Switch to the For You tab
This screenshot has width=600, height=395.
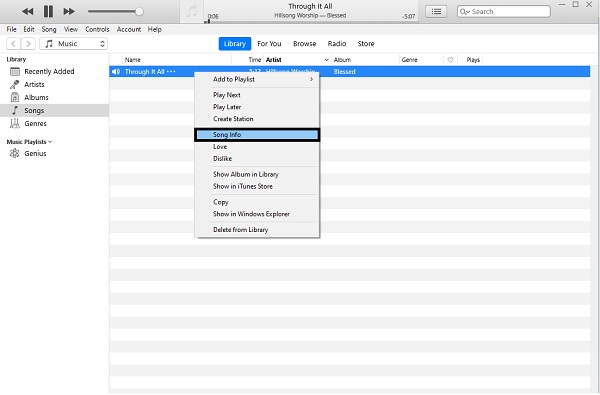[x=269, y=44]
